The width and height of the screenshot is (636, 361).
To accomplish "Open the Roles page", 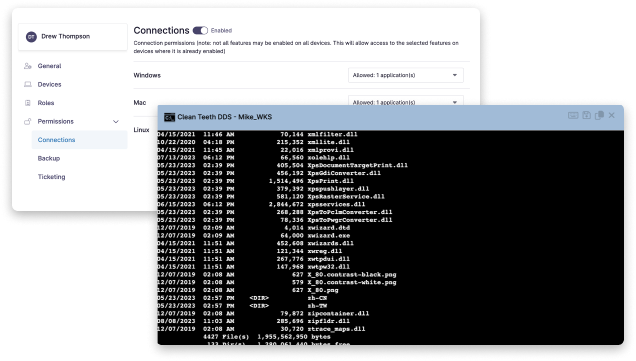I will pos(46,103).
